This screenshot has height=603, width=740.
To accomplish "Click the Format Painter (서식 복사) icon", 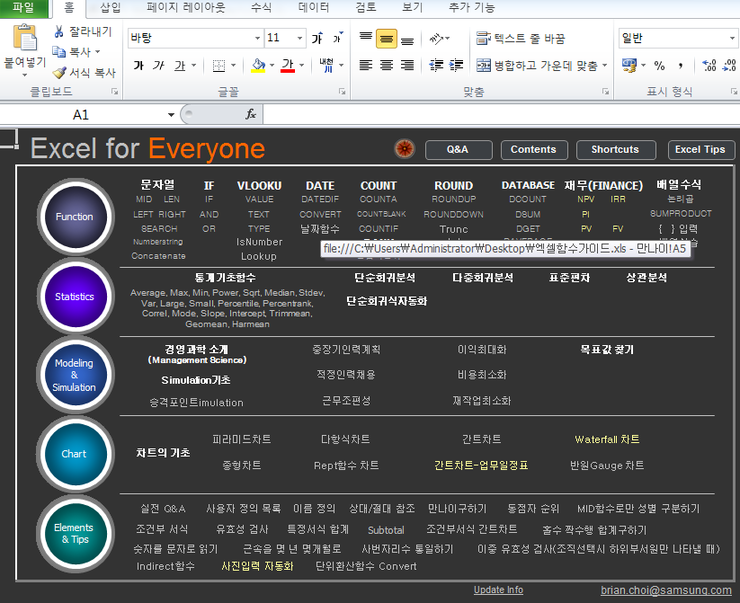I will [x=59, y=72].
